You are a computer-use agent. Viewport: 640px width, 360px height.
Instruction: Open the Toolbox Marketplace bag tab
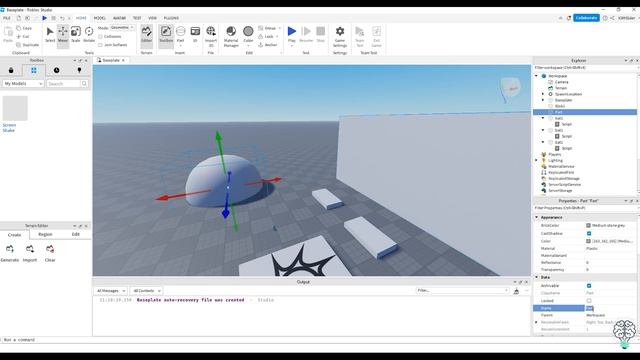(11, 70)
